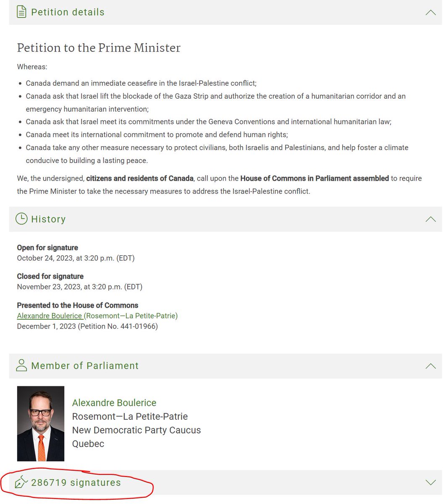Screen dimensions: 443x504
Task: Click the green (Rosemont—La Petite-Patrie) riding text
Action: coord(131,316)
